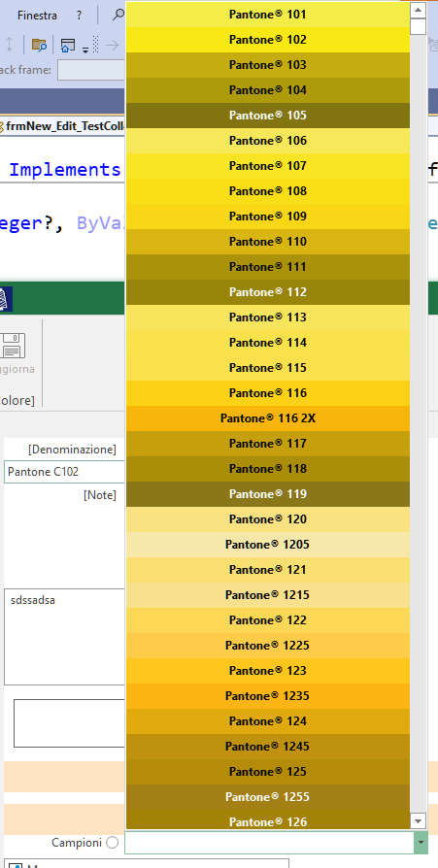Click the scrollbar up arrow in color list

[x=418, y=10]
